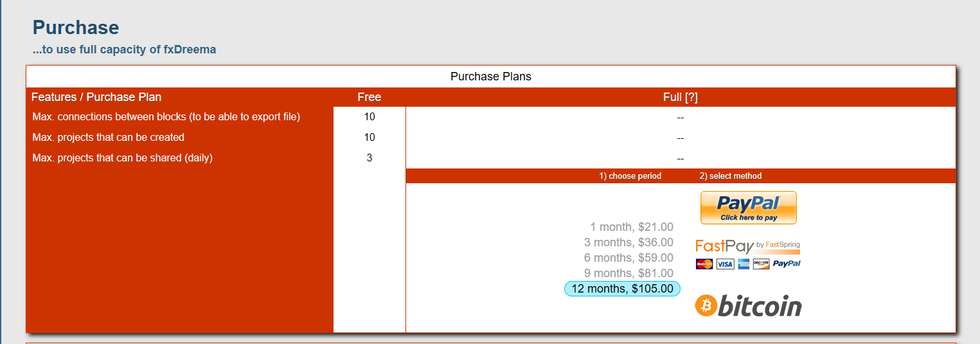
Task: Click the card brand icons under FastPay
Action: pyautogui.click(x=748, y=264)
